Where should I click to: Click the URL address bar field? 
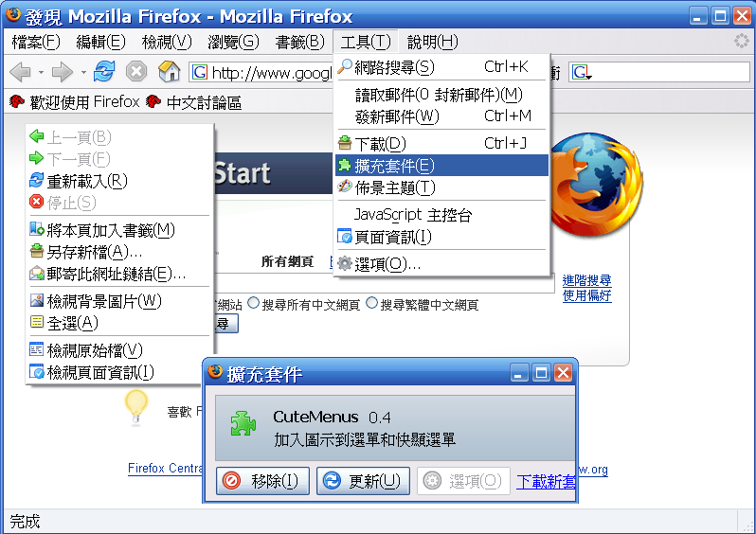click(x=262, y=73)
